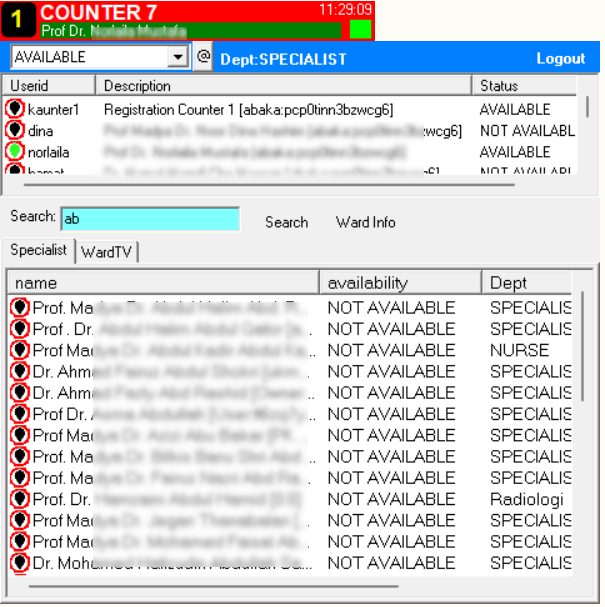The width and height of the screenshot is (605, 607).
Task: Log out of the counter app
Action: click(x=560, y=58)
